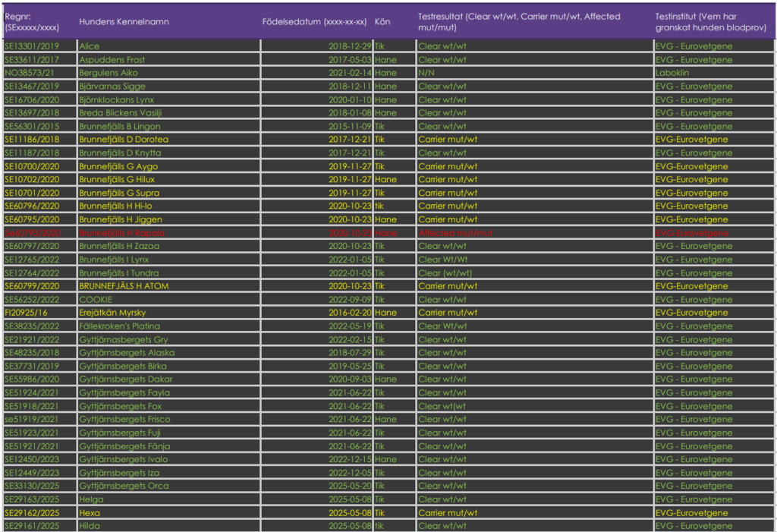Select registration SE11186/2018

tap(39, 140)
